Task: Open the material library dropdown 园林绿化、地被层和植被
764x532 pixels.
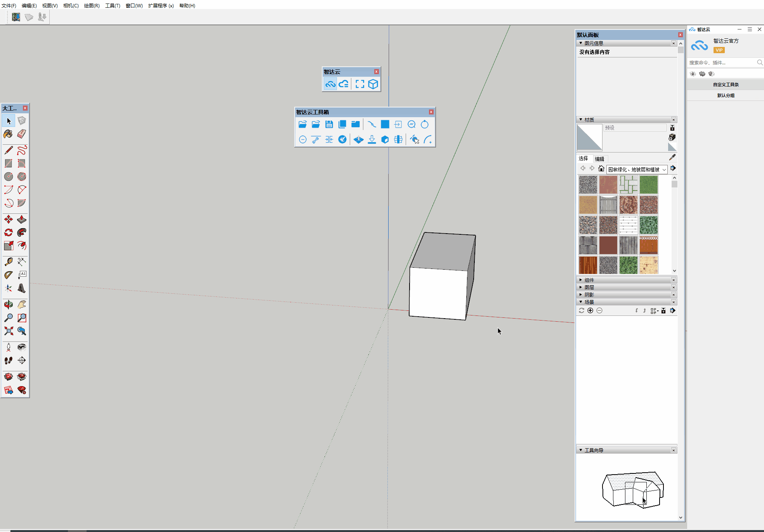Action: click(637, 170)
